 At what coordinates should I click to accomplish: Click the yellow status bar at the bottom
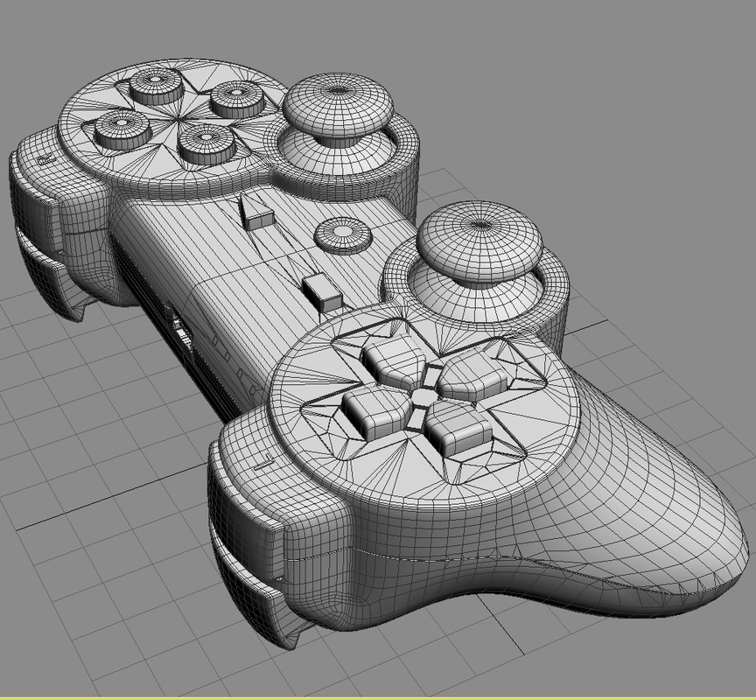[376, 694]
